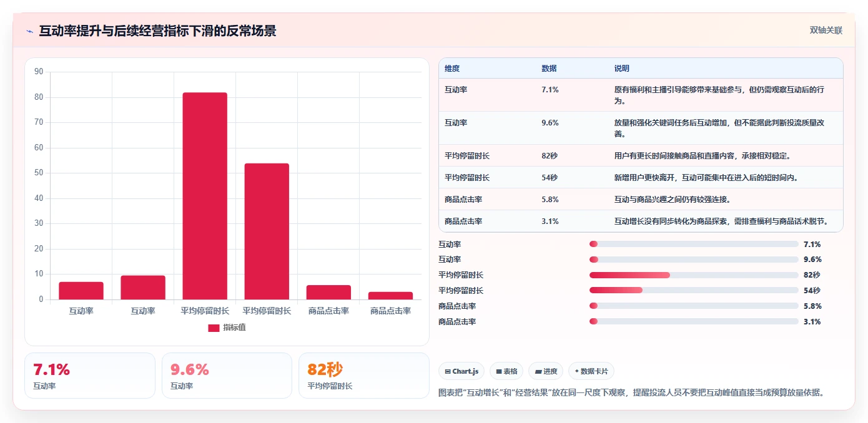Click the 90 label on the y-axis
This screenshot has width=868, height=423.
point(39,72)
